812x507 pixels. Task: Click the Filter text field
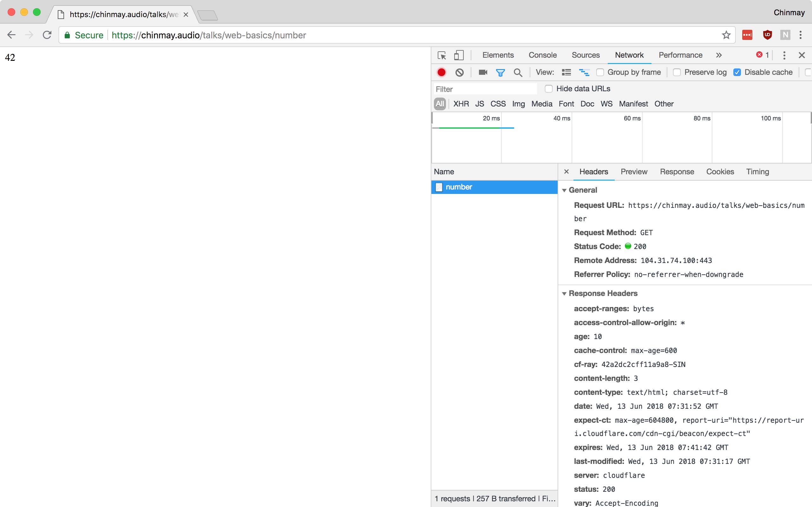[485, 89]
